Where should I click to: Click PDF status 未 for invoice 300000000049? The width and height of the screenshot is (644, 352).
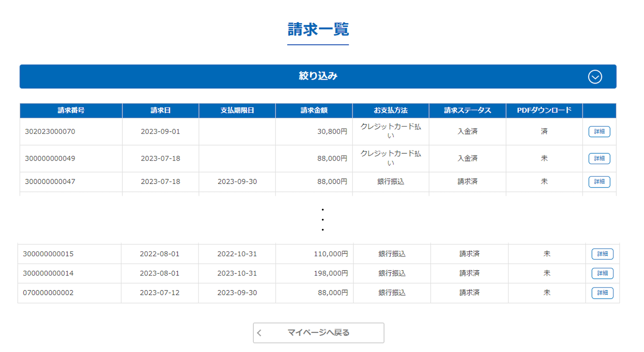tap(544, 158)
